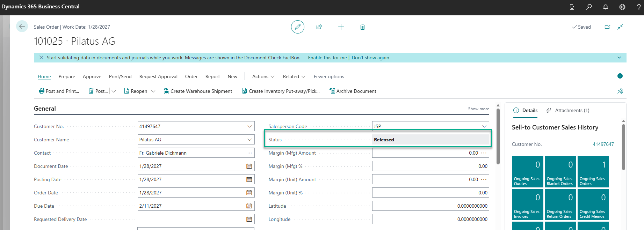Open the Prepare menu
This screenshot has height=230, width=644.
tap(67, 76)
